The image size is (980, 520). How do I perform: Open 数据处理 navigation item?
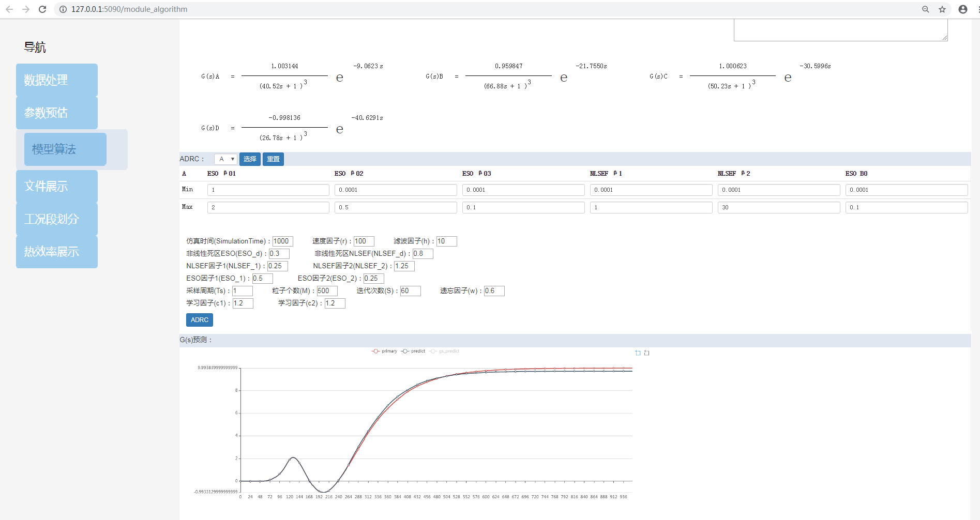[x=57, y=80]
